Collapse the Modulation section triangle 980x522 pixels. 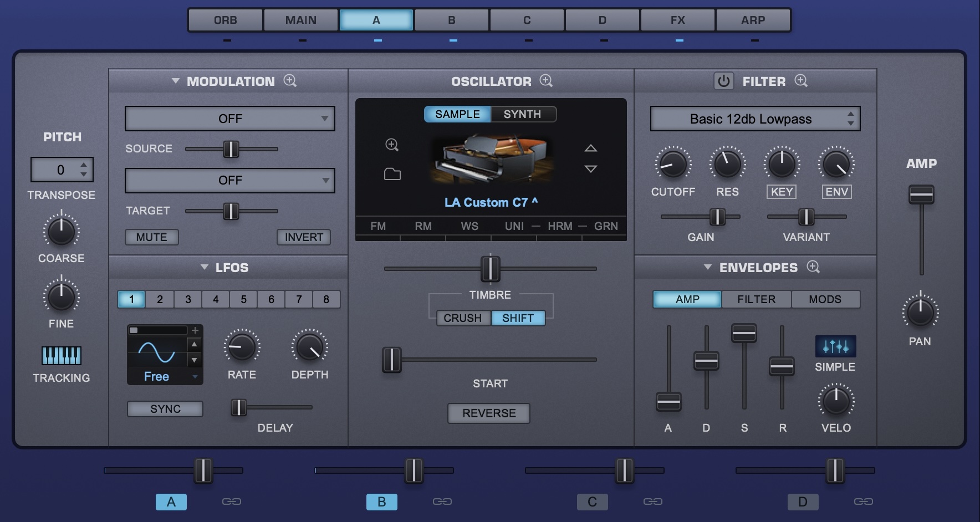coord(176,81)
